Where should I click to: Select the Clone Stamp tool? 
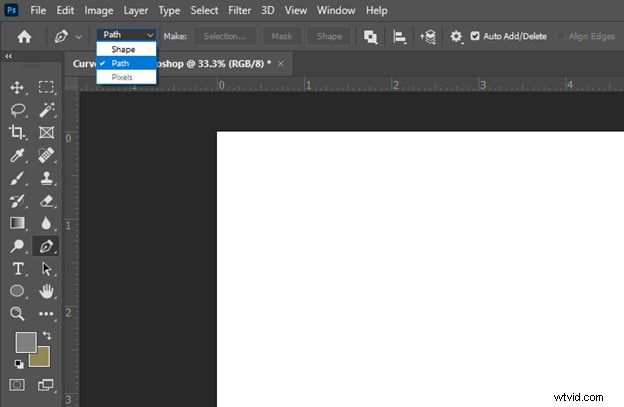coord(47,178)
